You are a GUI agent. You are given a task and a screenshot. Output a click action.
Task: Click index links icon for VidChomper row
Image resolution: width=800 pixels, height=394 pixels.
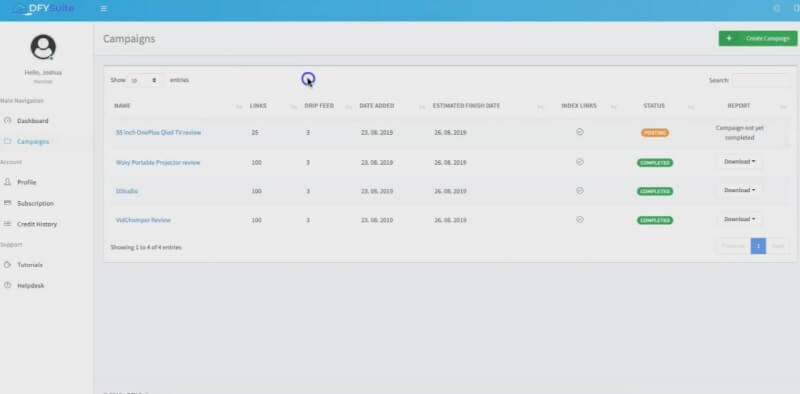pos(580,219)
